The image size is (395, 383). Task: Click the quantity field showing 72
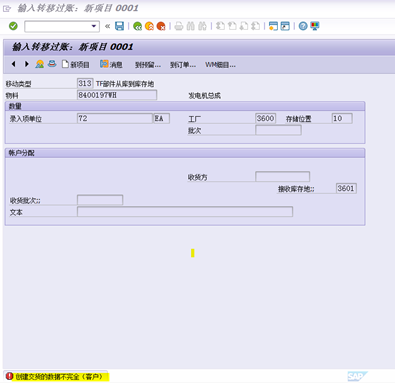pos(115,118)
